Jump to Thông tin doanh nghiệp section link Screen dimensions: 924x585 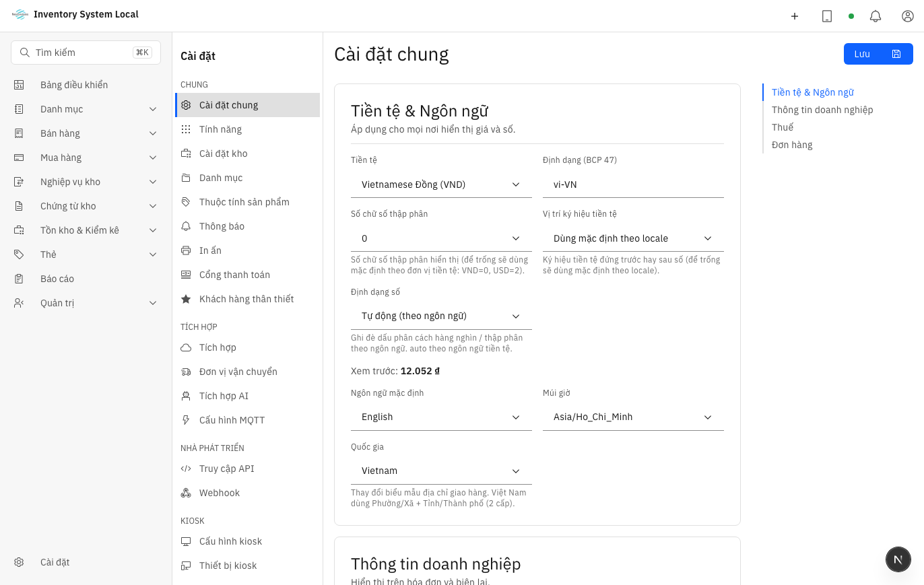822,110
